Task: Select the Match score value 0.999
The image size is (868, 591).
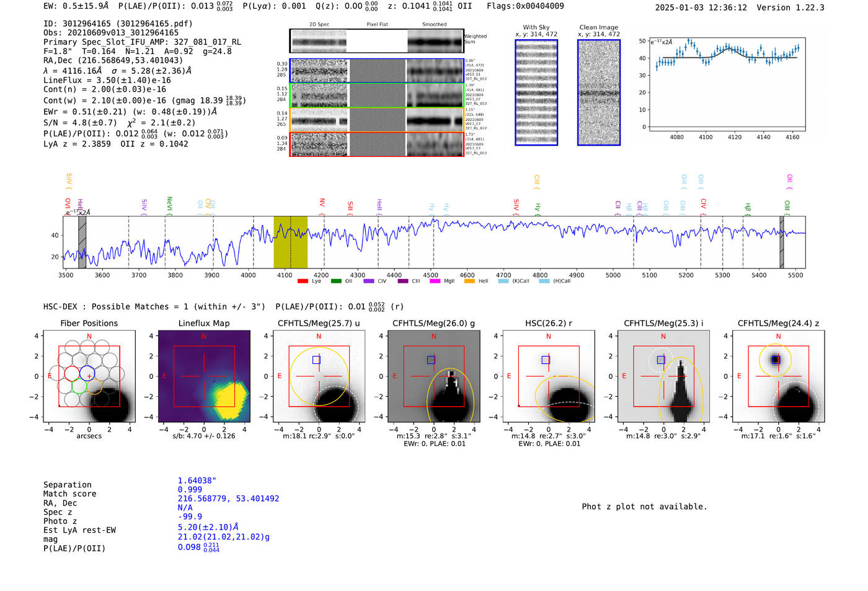Action: [x=190, y=490]
